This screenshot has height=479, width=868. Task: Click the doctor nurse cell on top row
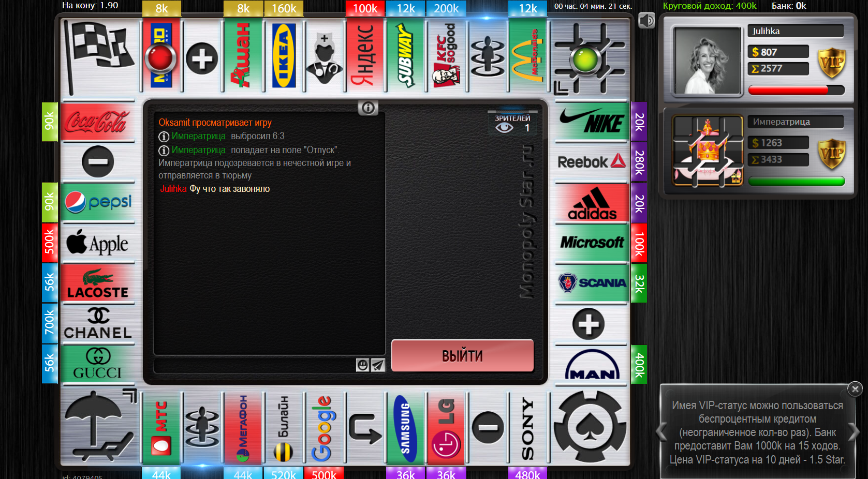(324, 56)
